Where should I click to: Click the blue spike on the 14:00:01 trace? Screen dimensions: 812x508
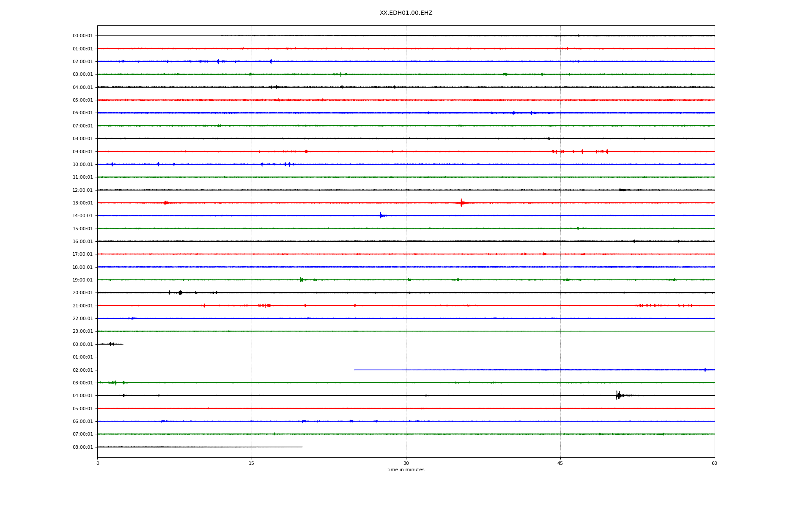pos(381,215)
